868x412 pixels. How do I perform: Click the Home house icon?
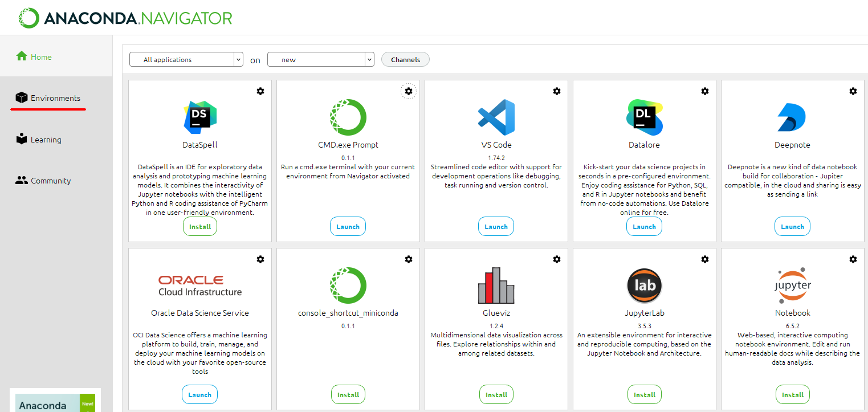pyautogui.click(x=22, y=56)
